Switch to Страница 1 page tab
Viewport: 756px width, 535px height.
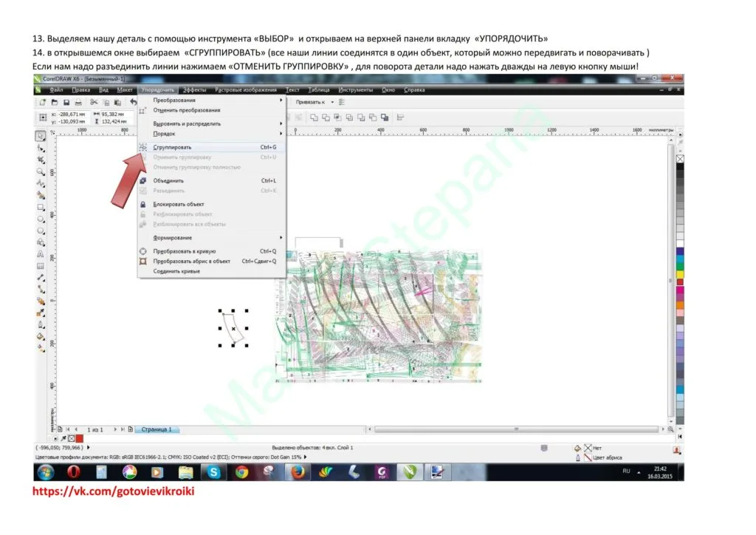click(157, 429)
